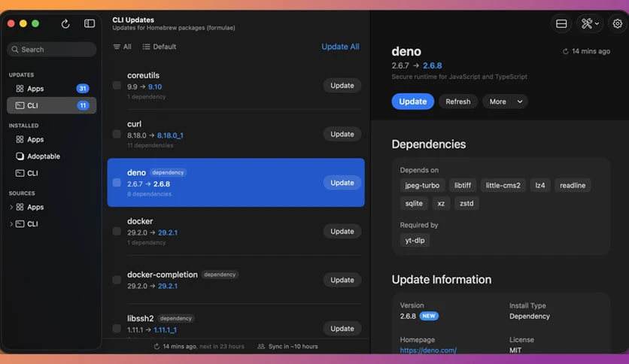
Task: Check the docker-completion checkbox
Action: click(x=117, y=280)
